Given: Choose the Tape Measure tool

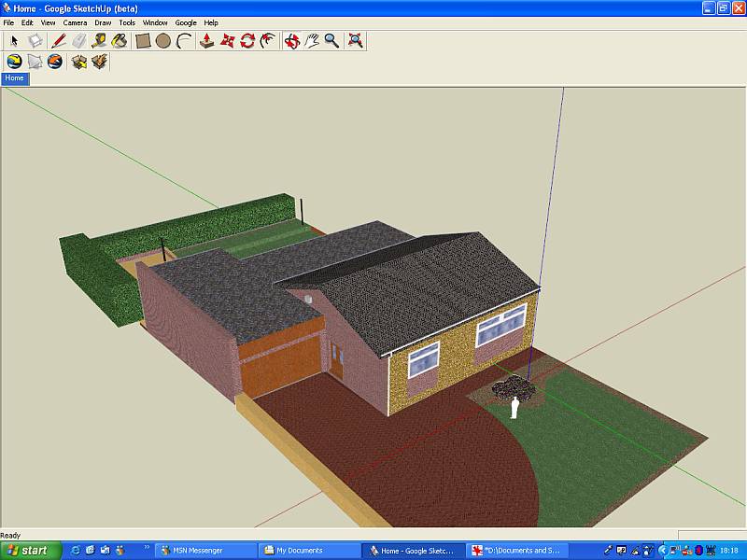Looking at the screenshot, I should 99,41.
